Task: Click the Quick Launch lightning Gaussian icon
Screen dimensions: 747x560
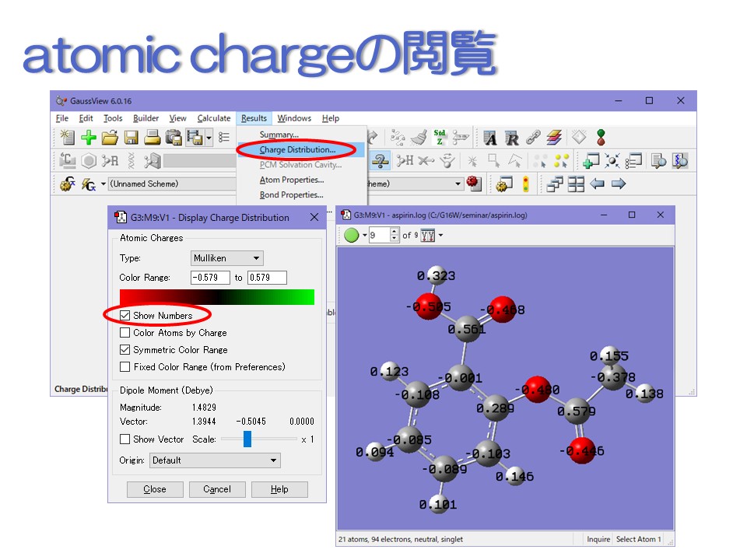Action: tap(89, 184)
